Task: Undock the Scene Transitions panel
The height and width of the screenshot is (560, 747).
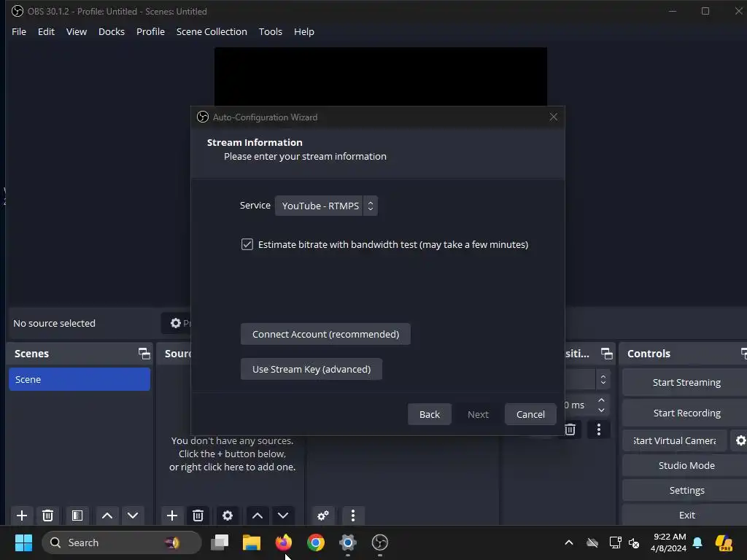Action: tap(606, 354)
